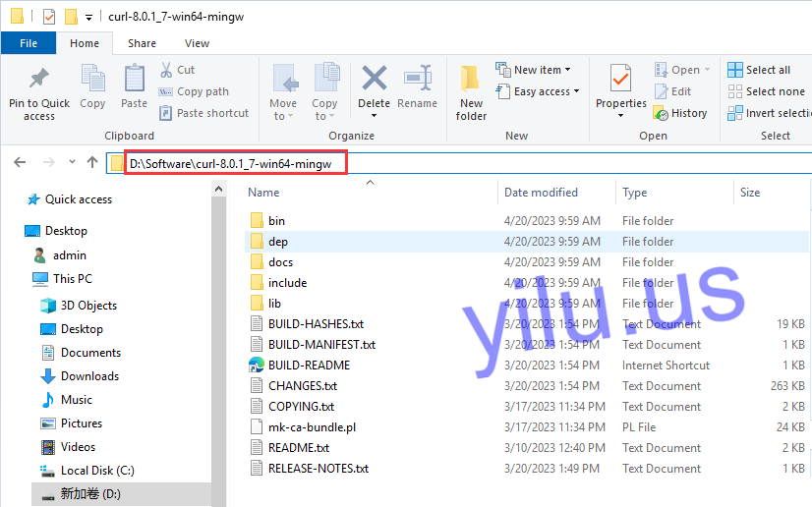Select the bin folder
This screenshot has width=812, height=507.
click(526, 221)
